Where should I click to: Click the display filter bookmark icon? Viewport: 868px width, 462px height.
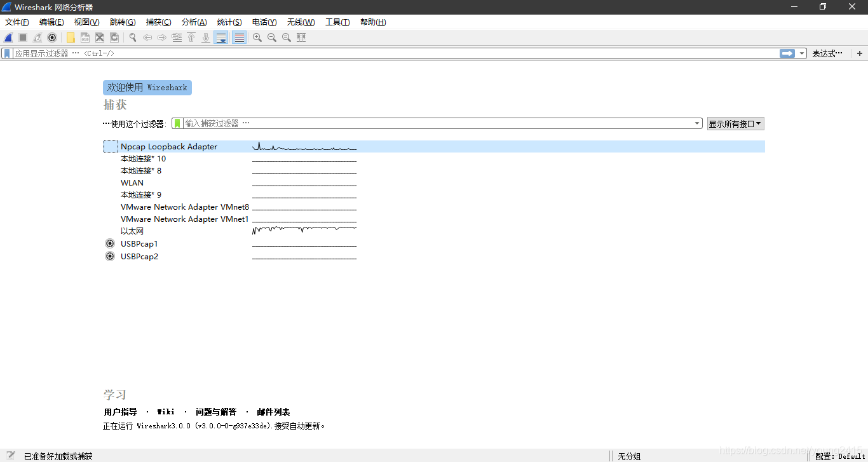coord(7,53)
